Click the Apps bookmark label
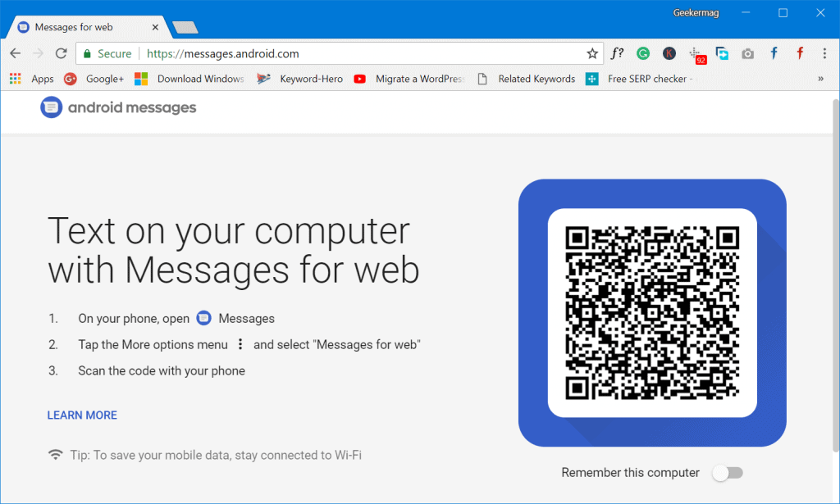Screen dimensions: 840x504 pyautogui.click(x=43, y=79)
